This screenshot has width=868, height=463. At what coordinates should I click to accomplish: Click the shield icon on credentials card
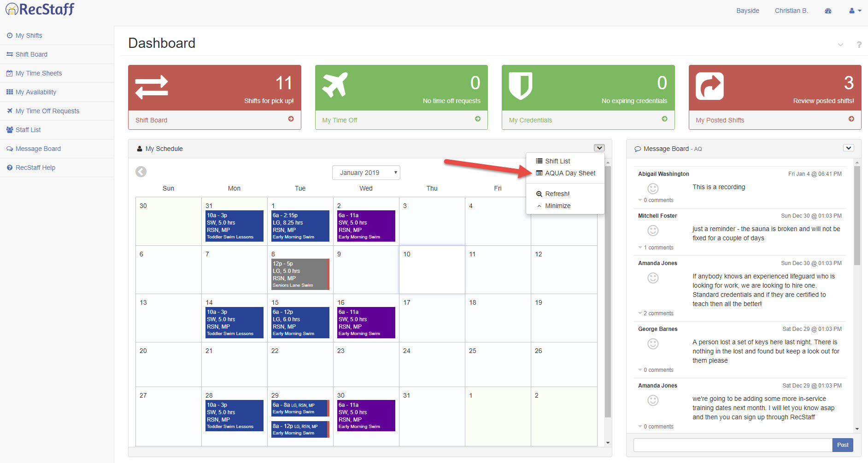[521, 86]
